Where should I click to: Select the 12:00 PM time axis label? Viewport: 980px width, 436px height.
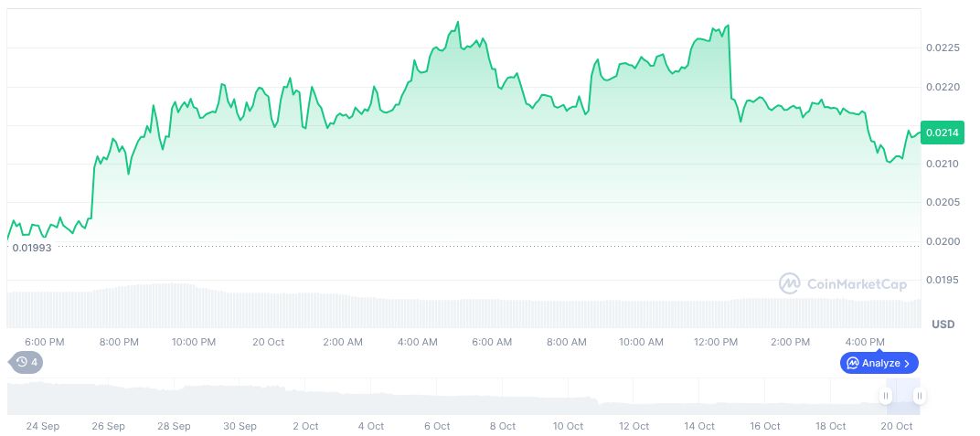tap(716, 342)
